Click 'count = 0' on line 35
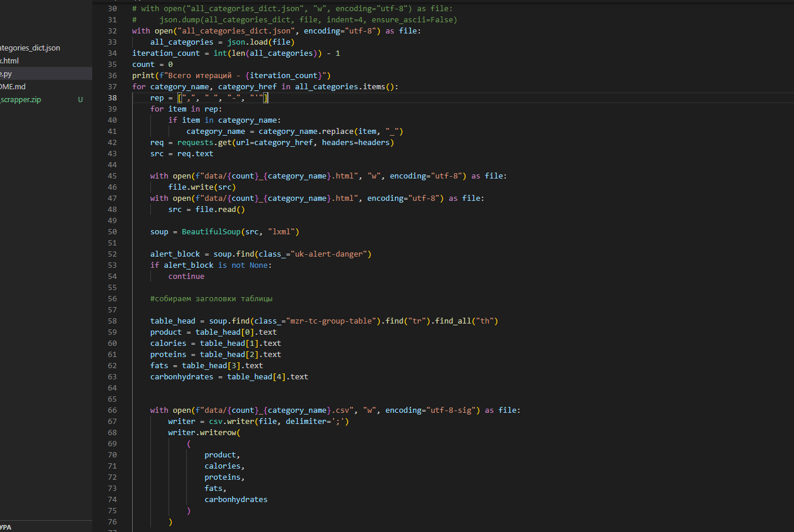Image resolution: width=794 pixels, height=532 pixels. (x=153, y=64)
